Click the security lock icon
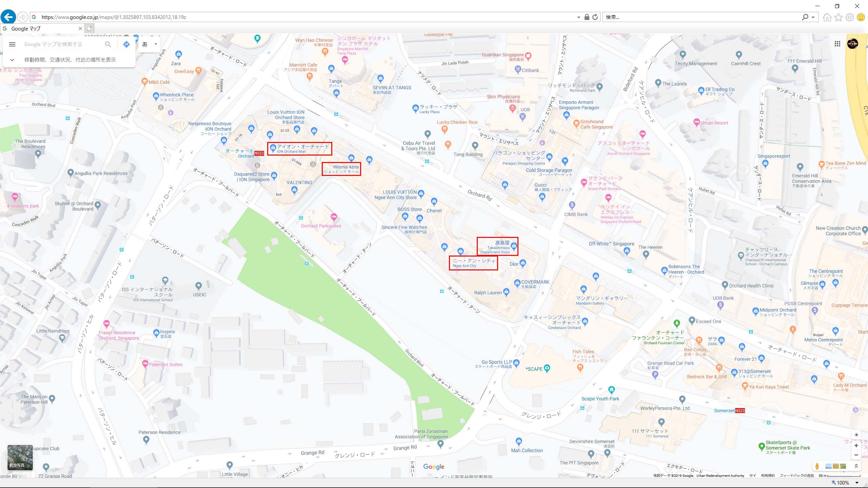 587,17
